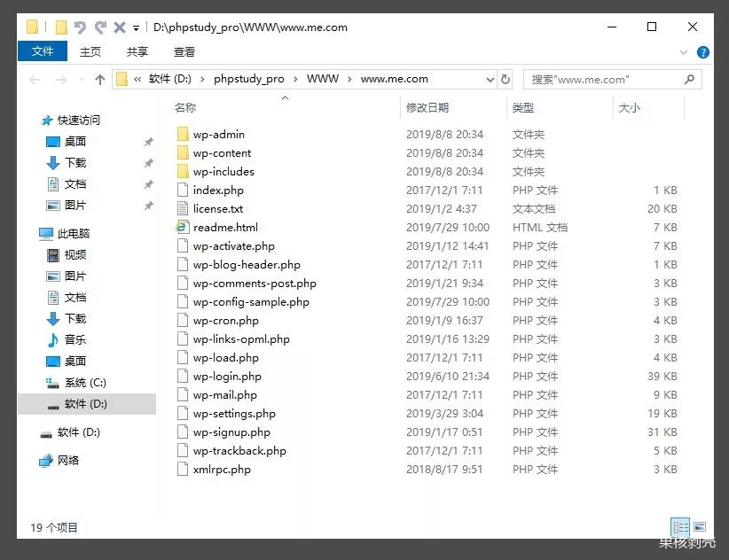Image resolution: width=729 pixels, height=560 pixels.
Task: Show hidden breadcrumb path with double chevron
Action: [137, 80]
